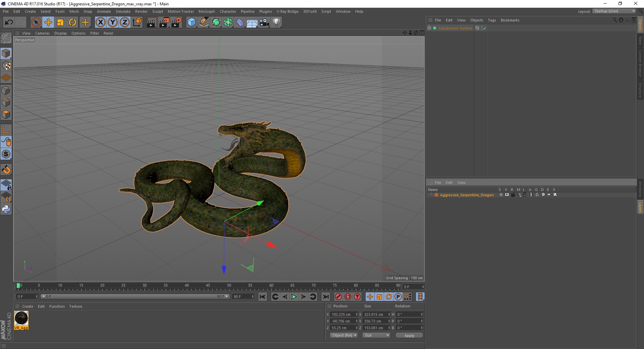Screen dimensions: 644x349
Task: Open the Bend deformer icon
Action: 240,22
